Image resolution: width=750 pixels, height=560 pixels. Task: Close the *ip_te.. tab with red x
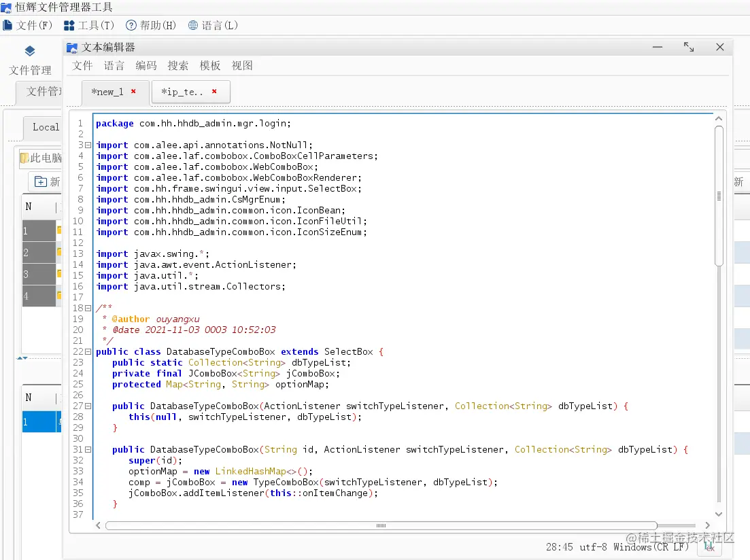click(x=214, y=91)
